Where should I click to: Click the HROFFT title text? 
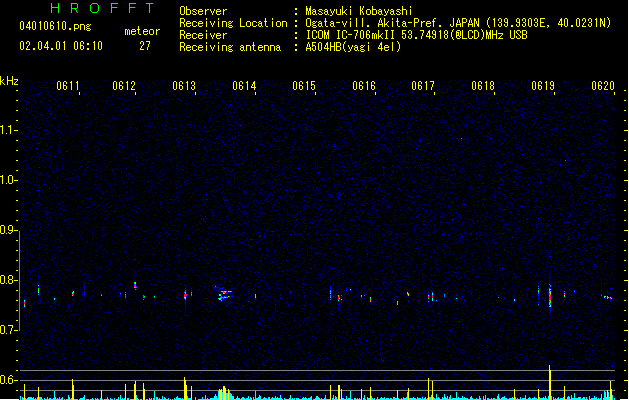(103, 8)
